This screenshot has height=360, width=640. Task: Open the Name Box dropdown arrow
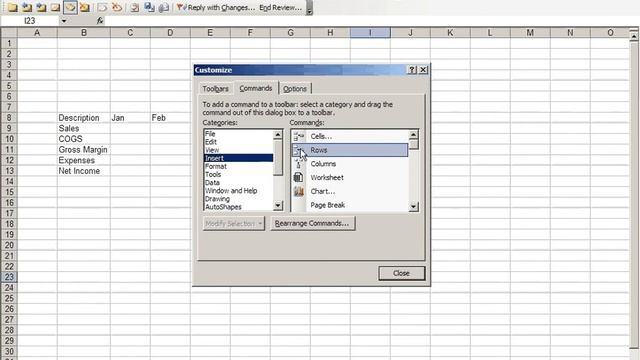(x=64, y=20)
